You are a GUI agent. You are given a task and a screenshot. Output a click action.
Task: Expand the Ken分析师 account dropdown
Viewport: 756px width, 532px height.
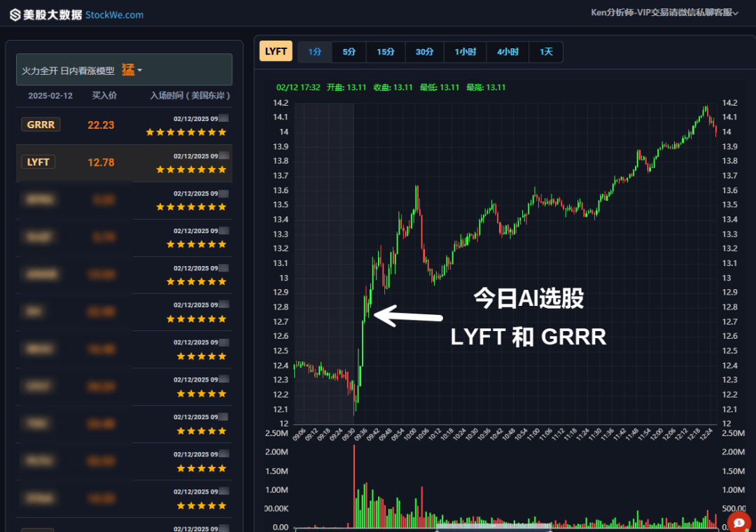[x=665, y=13]
